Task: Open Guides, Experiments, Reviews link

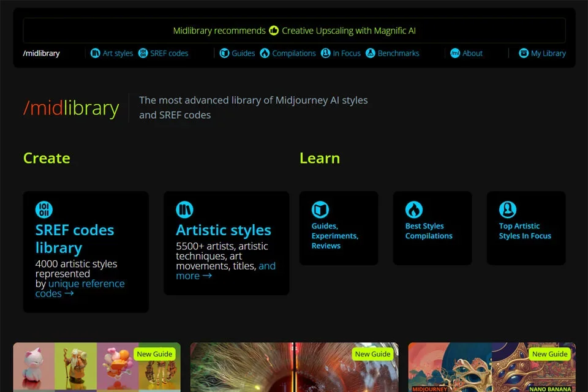Action: click(335, 236)
